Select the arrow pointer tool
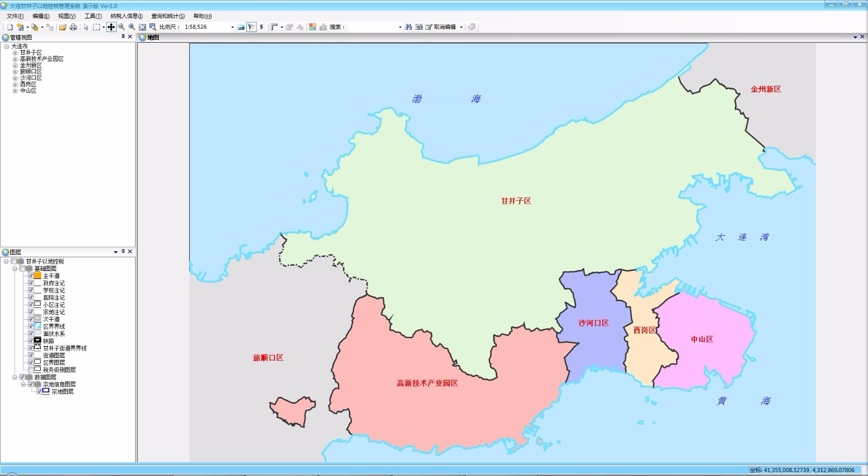 click(x=86, y=27)
